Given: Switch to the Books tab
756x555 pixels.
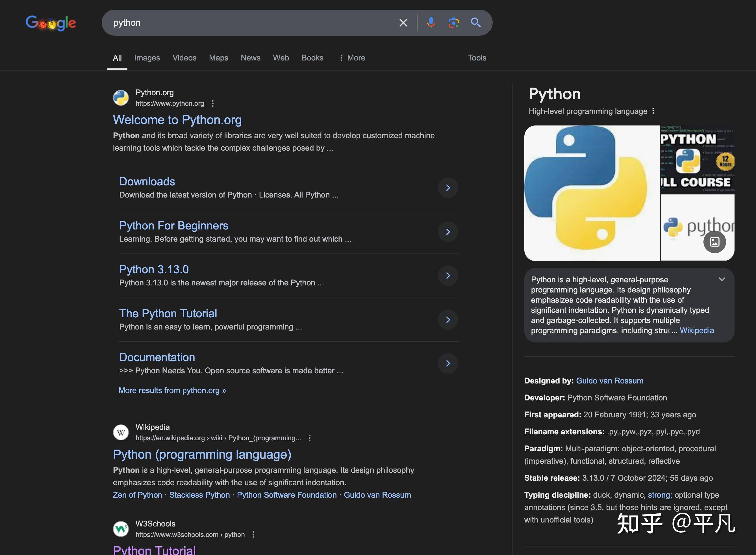Looking at the screenshot, I should click(x=312, y=58).
